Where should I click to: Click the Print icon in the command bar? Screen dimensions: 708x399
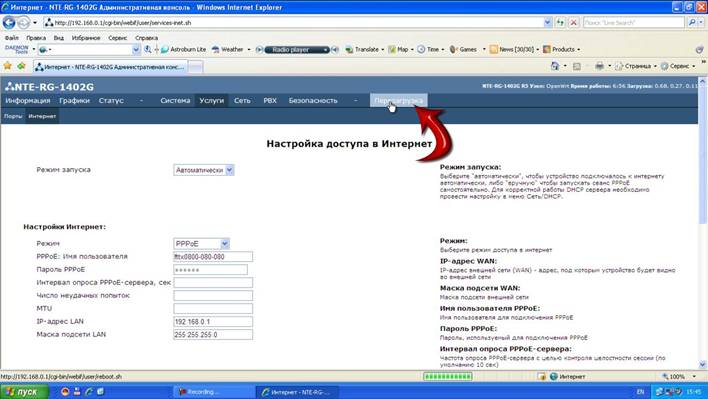click(x=599, y=66)
